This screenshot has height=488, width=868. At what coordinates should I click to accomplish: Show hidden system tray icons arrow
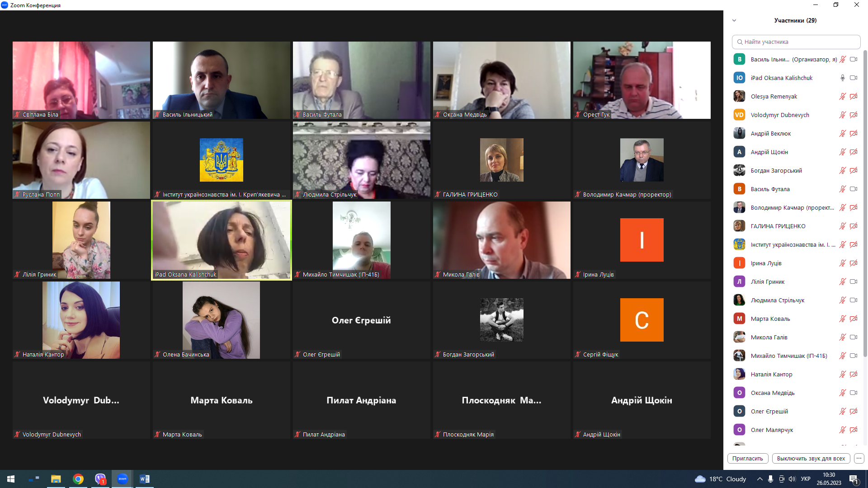point(760,479)
